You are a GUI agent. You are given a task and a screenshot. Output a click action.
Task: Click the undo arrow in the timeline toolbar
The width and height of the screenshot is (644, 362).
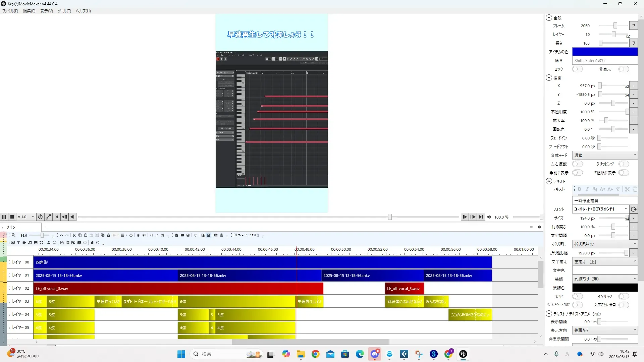61,235
